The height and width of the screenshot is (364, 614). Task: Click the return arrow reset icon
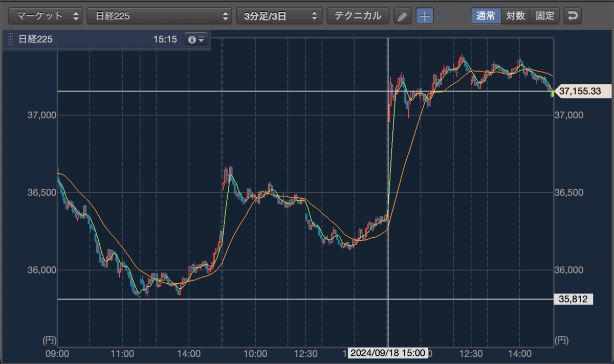coord(573,16)
